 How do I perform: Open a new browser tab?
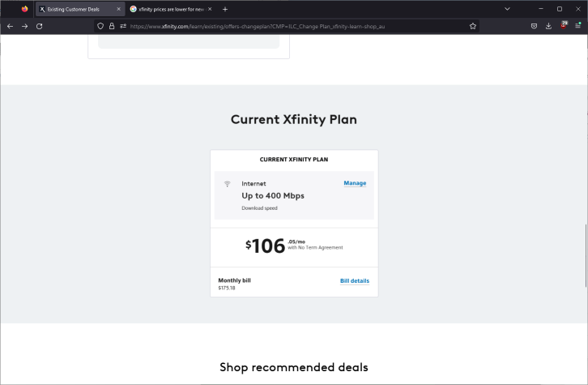pyautogui.click(x=225, y=9)
